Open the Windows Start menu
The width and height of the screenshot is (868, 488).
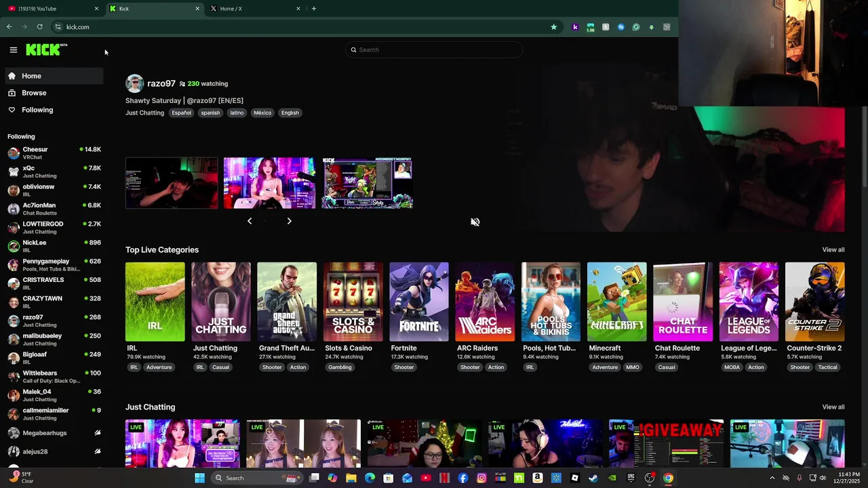pyautogui.click(x=199, y=478)
